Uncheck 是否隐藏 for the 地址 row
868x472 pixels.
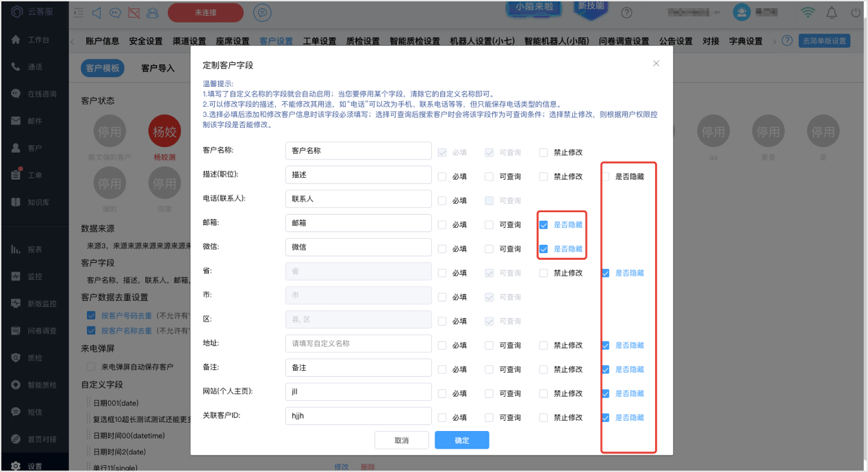pos(606,345)
